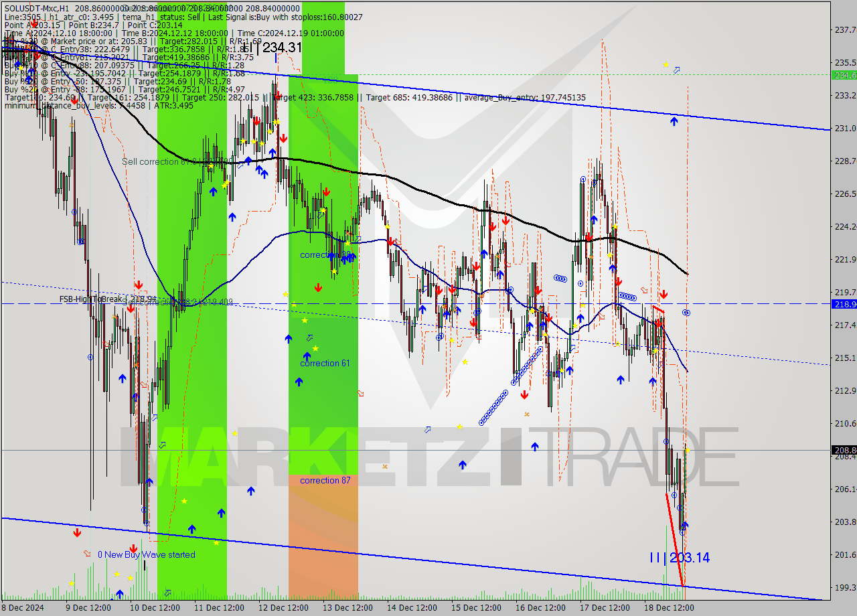The image size is (857, 616).
Task: Click the '9 Dec 12:00' time label
Action: pyautogui.click(x=88, y=607)
